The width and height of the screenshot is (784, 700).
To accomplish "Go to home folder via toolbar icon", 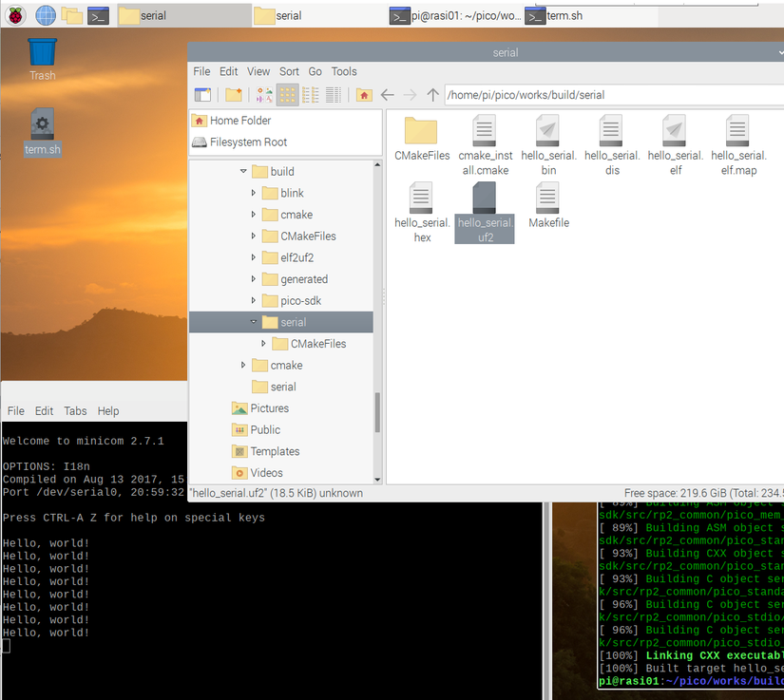I will click(x=364, y=95).
